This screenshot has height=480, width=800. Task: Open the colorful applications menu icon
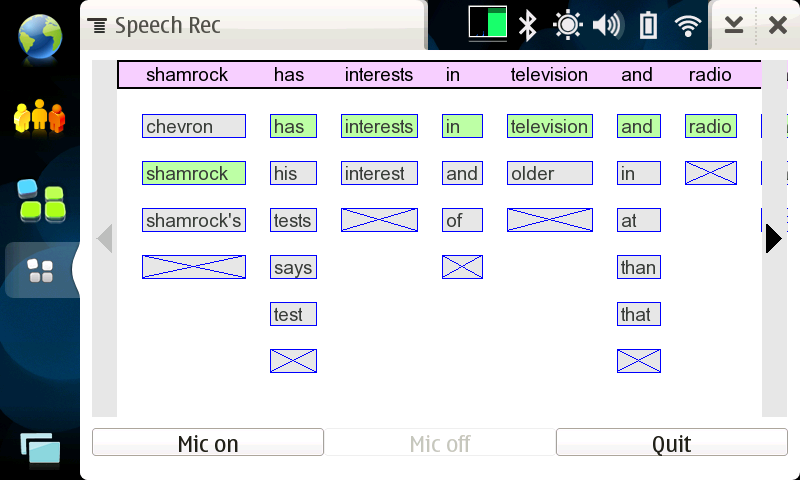[41, 200]
